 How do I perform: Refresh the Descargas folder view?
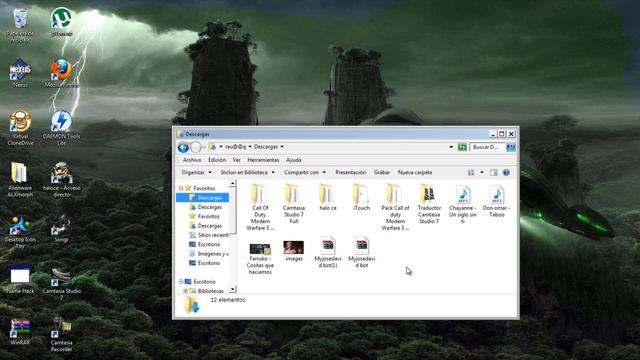coord(462,147)
